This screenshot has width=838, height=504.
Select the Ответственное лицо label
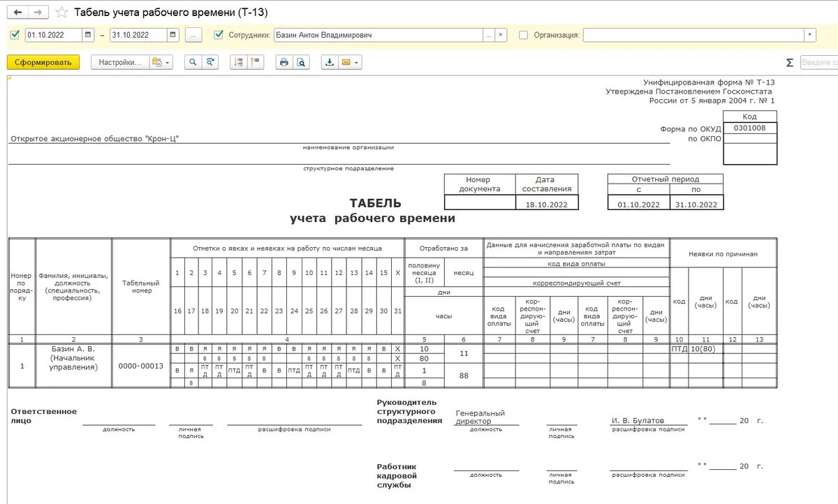click(x=44, y=416)
